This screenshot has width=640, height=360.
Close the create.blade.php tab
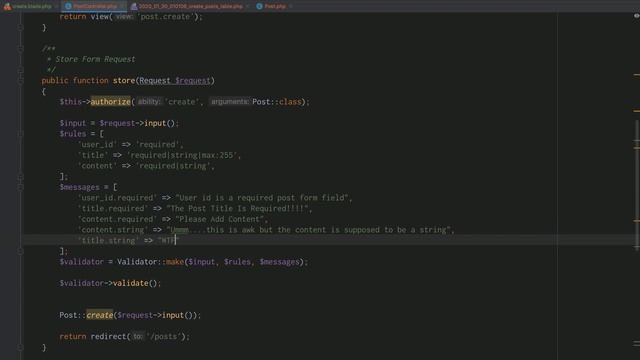(56, 6)
